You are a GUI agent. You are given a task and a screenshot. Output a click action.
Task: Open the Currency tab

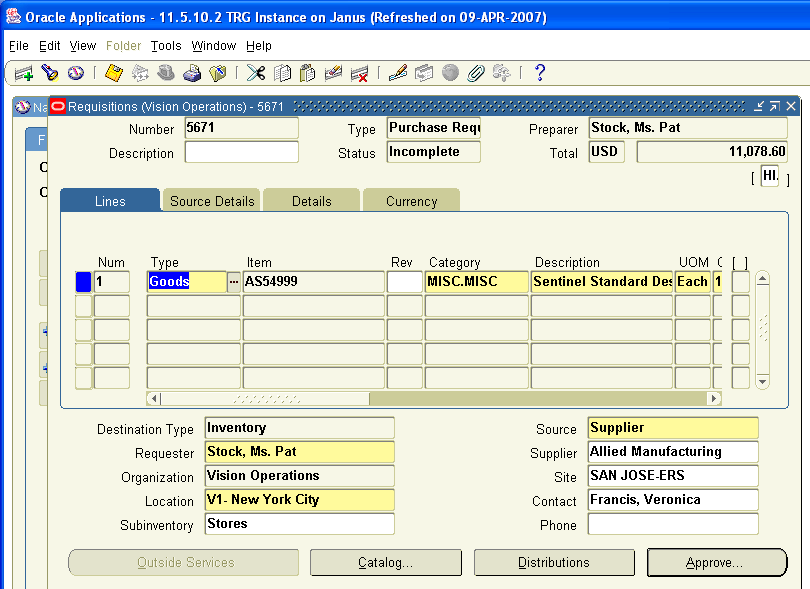pyautogui.click(x=411, y=200)
